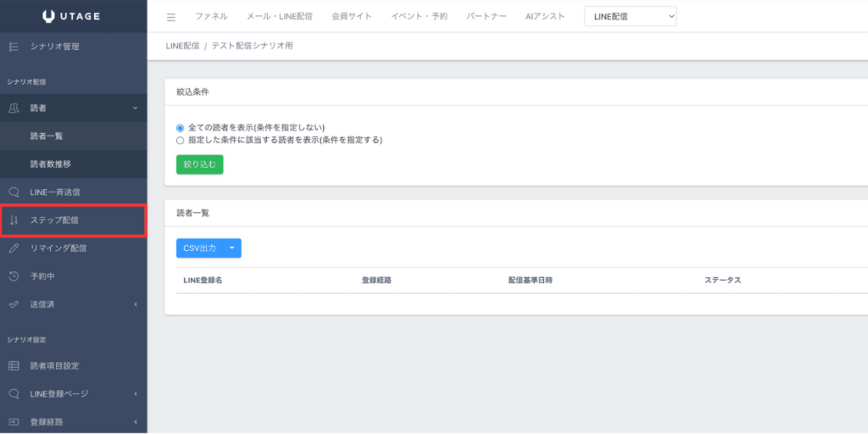Open the 会員サイト menu
This screenshot has height=434, width=868.
coord(352,17)
